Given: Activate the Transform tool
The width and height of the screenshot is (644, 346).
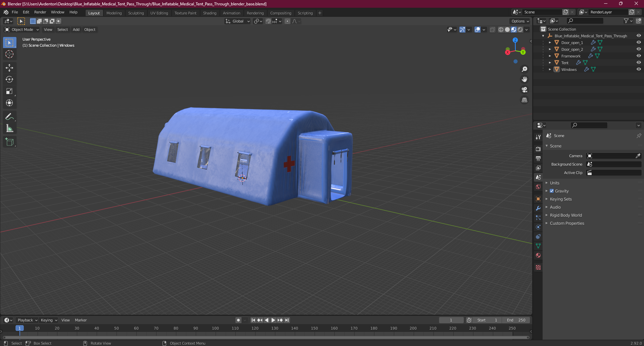Looking at the screenshot, I should (x=9, y=103).
